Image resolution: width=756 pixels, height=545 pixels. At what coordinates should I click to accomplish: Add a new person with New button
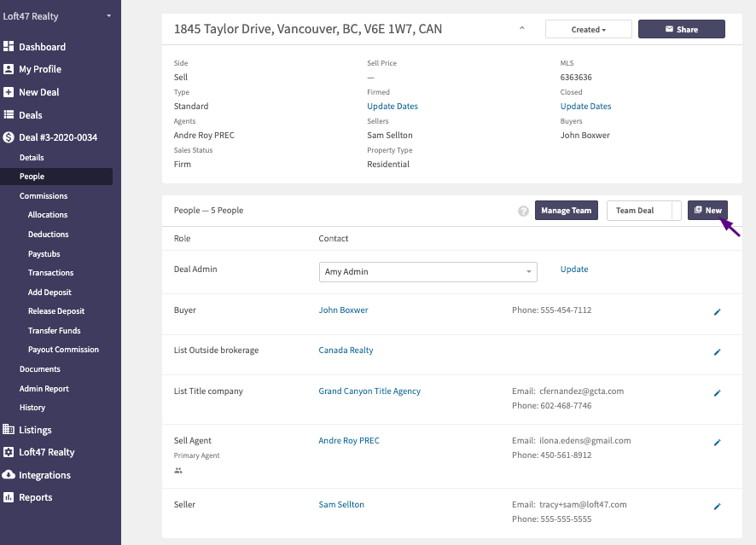(x=707, y=211)
